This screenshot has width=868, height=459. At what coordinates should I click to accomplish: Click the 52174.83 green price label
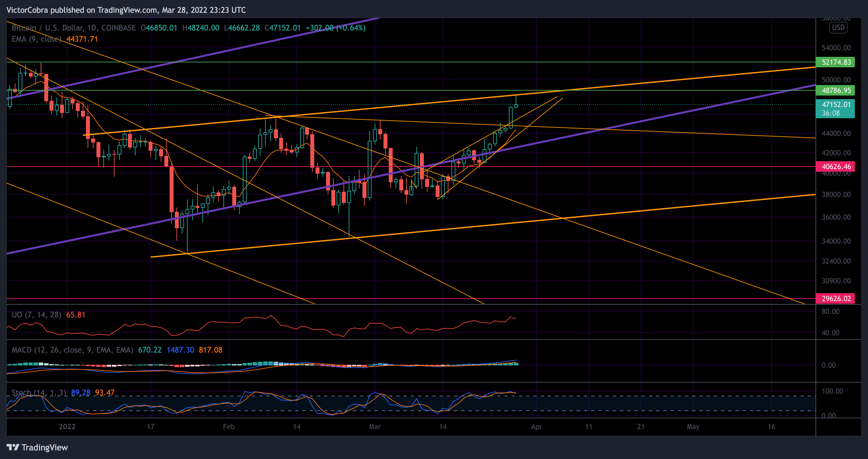835,62
